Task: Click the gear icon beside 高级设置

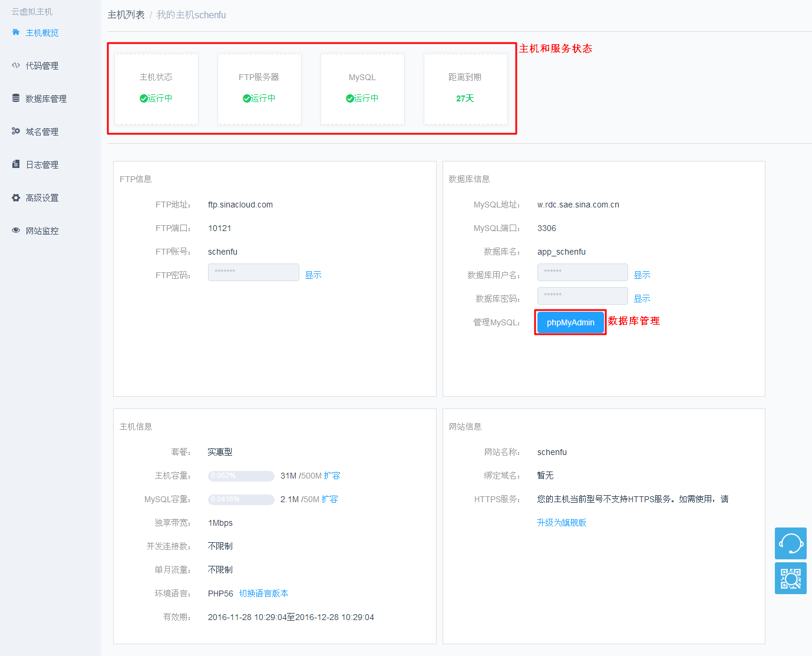Action: [x=16, y=197]
